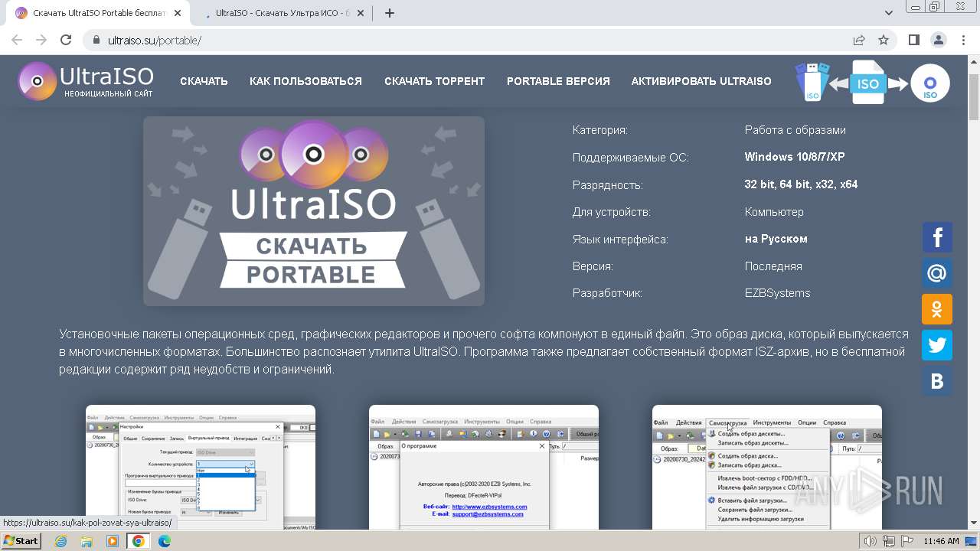Click the taskbar clock 11:46 AM

[941, 541]
